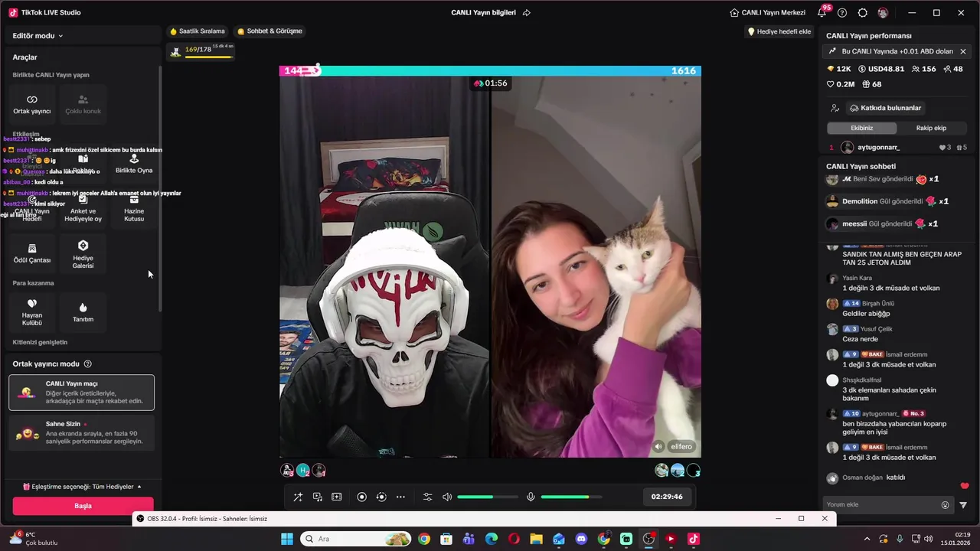This screenshot has height=551, width=980.
Task: Open the profile avatar in title bar
Action: (883, 13)
